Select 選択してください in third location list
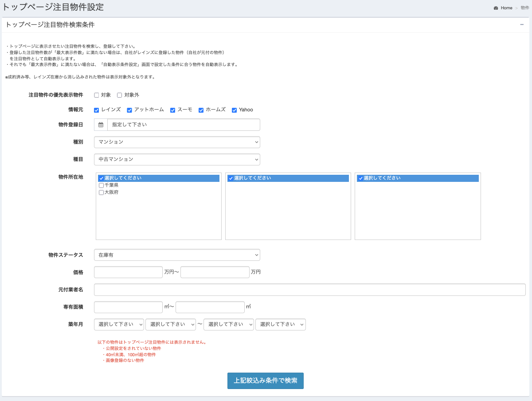532x401 pixels. tap(418, 178)
